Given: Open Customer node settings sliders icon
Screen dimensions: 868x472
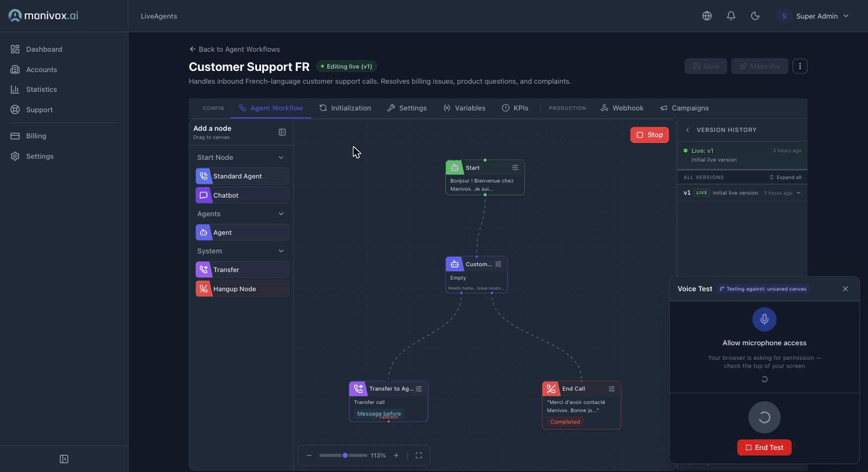Looking at the screenshot, I should tap(498, 264).
